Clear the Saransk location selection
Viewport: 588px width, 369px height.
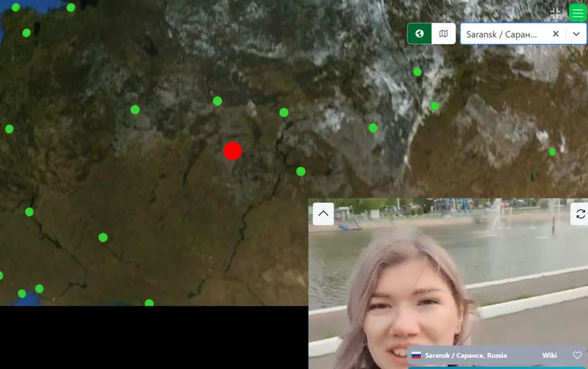pyautogui.click(x=556, y=34)
